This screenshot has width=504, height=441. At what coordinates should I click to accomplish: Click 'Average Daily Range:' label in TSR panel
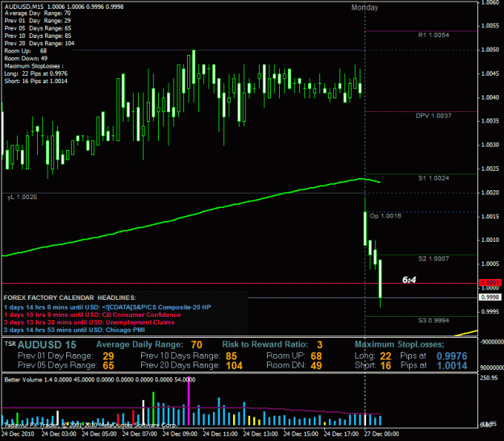tap(140, 344)
